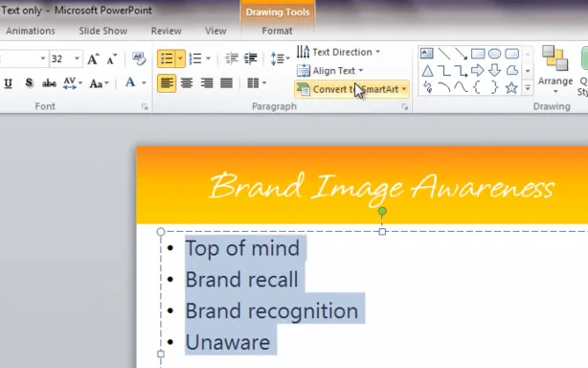Select the Right Brace shape
The width and height of the screenshot is (588, 368).
[x=494, y=87]
